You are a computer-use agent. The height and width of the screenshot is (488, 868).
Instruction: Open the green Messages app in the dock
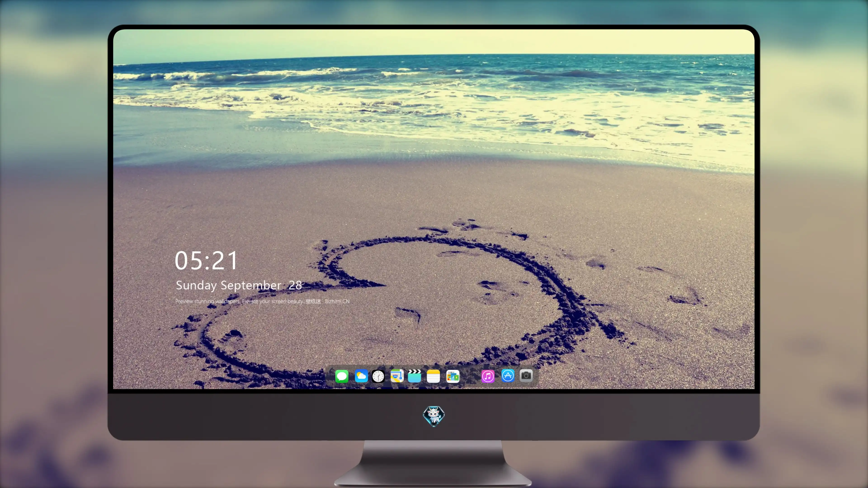342,376
